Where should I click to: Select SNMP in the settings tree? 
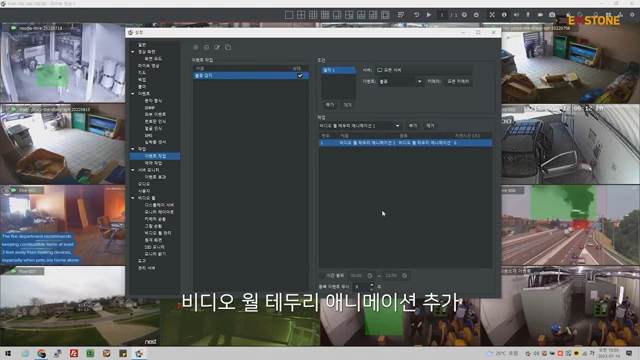tap(150, 108)
